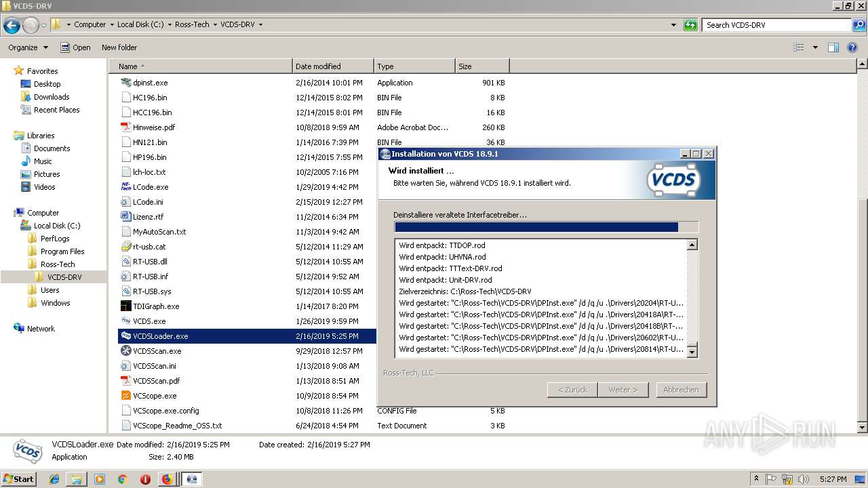
Task: Select Local Disk (C:) in tree
Action: tap(57, 226)
